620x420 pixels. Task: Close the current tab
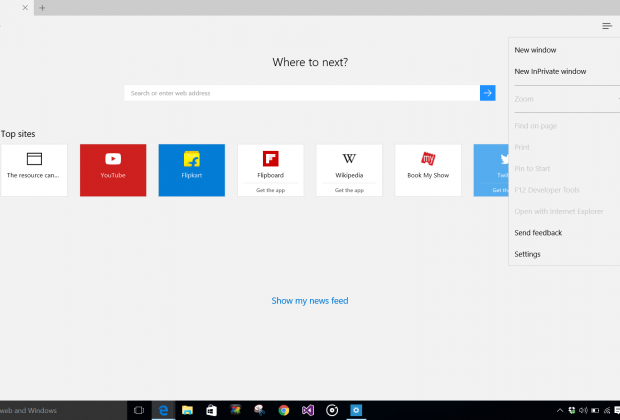[x=25, y=8]
